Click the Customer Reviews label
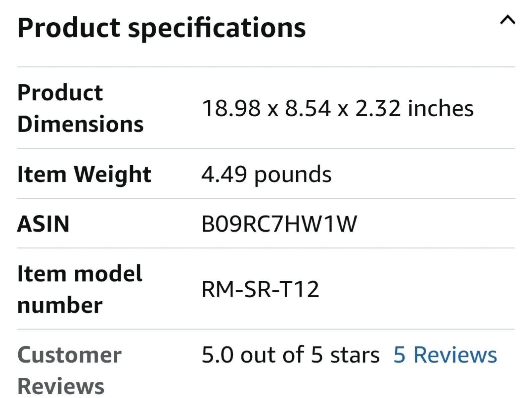 click(69, 370)
